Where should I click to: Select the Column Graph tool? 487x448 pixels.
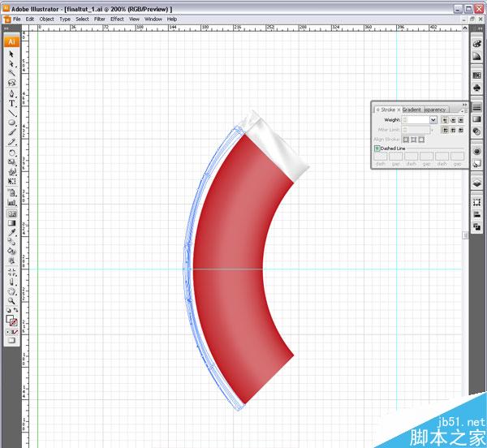(11, 202)
